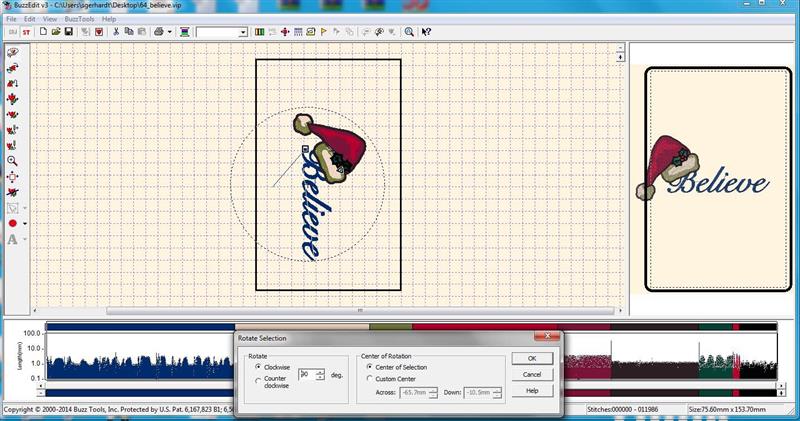800x421 pixels.
Task: Click the degrees spinner arrows
Action: pos(320,375)
